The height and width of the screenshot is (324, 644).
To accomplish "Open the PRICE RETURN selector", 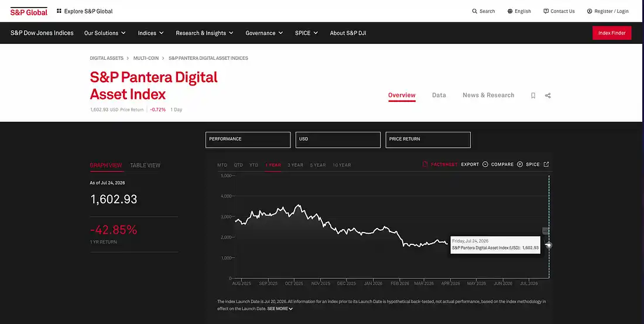I will pyautogui.click(x=428, y=140).
